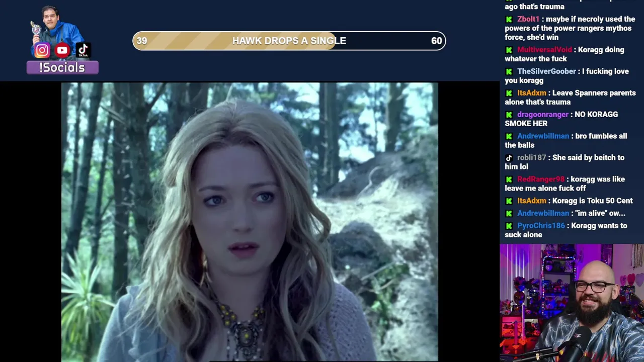Click username RedRanger98 in chat
The image size is (644, 362).
pos(541,179)
